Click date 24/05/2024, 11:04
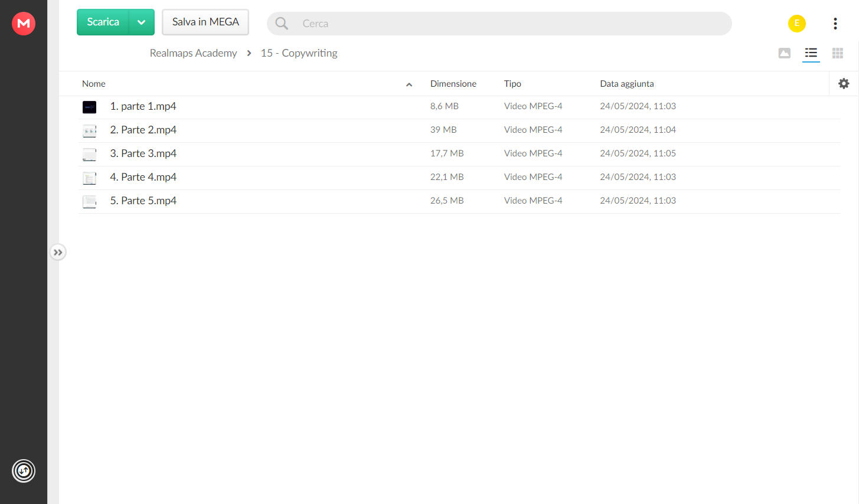Image resolution: width=859 pixels, height=504 pixels. coord(638,130)
